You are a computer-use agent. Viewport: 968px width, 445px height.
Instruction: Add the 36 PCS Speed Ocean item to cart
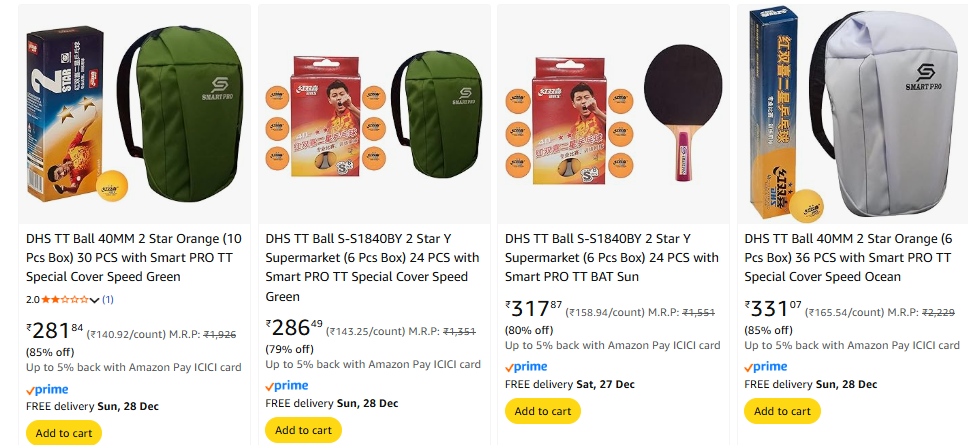click(782, 411)
